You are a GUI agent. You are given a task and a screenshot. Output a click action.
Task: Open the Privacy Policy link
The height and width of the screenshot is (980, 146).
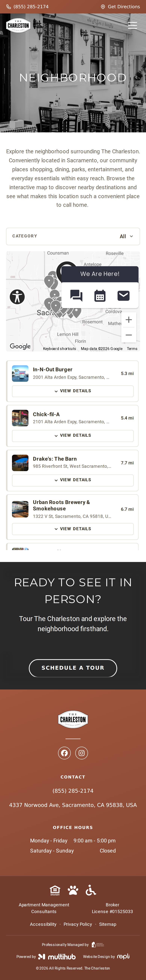[78, 924]
